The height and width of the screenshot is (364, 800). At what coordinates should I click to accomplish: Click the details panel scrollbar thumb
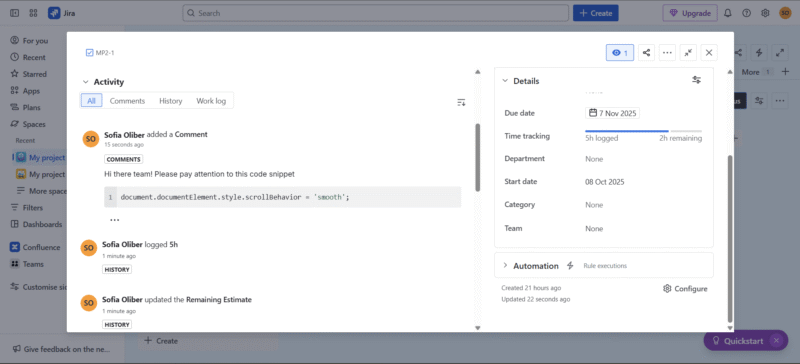click(730, 238)
